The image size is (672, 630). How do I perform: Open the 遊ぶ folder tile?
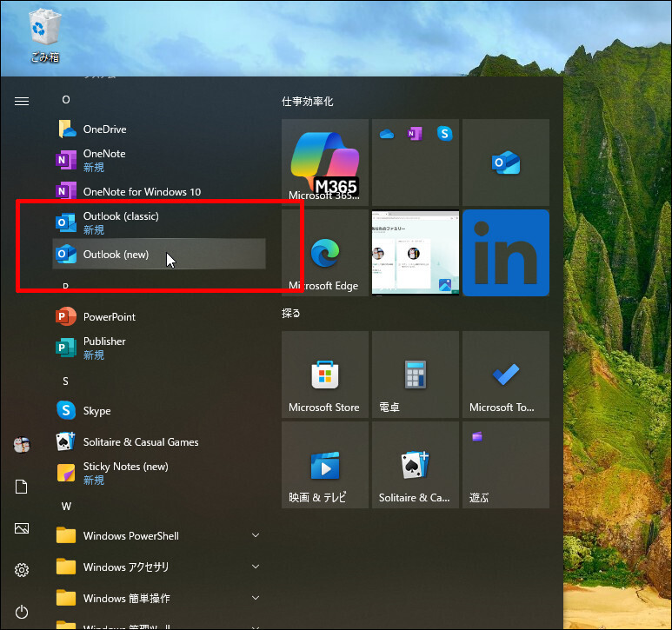[x=506, y=465]
